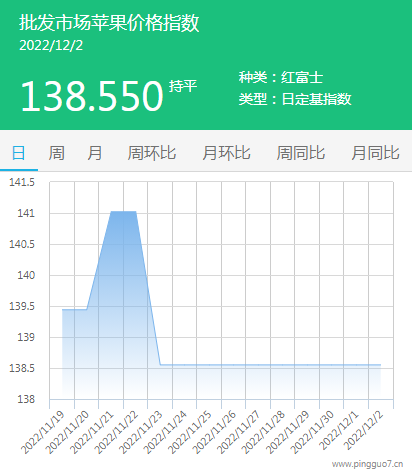Switch to the 周 weekly tab

coord(56,153)
